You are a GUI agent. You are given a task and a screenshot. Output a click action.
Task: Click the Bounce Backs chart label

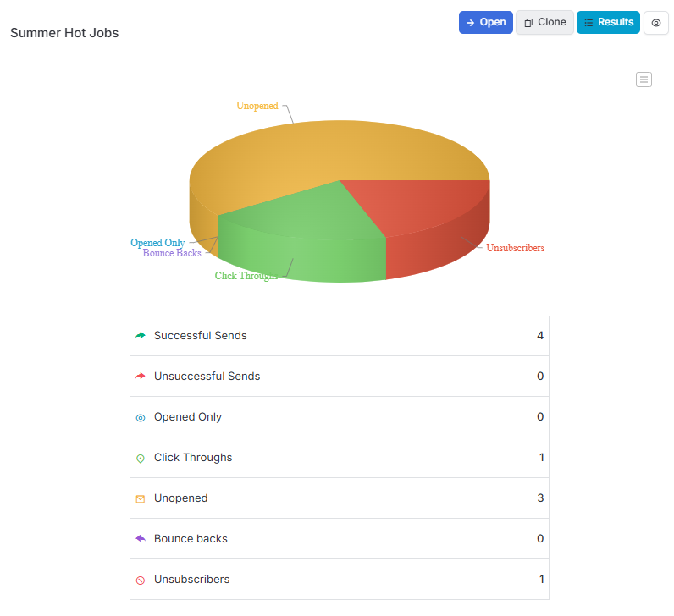[x=172, y=253]
